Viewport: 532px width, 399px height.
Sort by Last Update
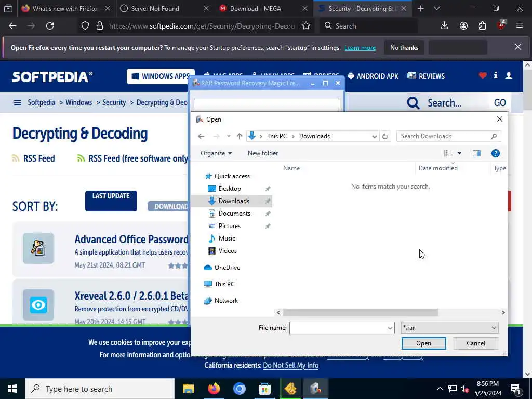pos(111,201)
